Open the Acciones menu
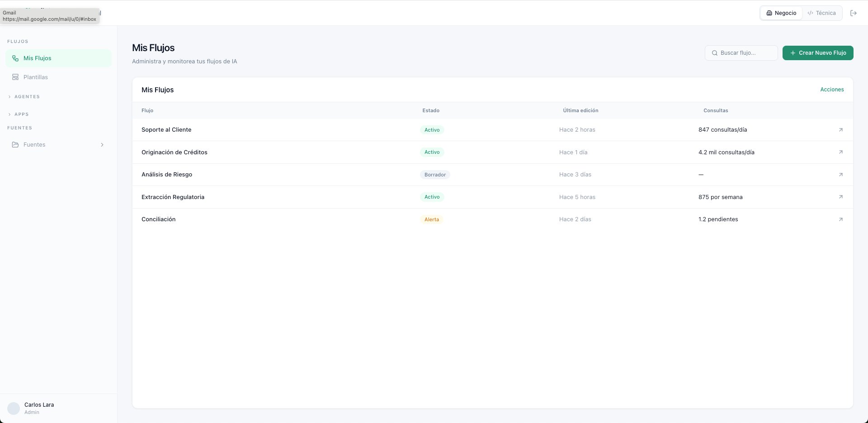Viewport: 868px width, 423px height. pos(832,89)
